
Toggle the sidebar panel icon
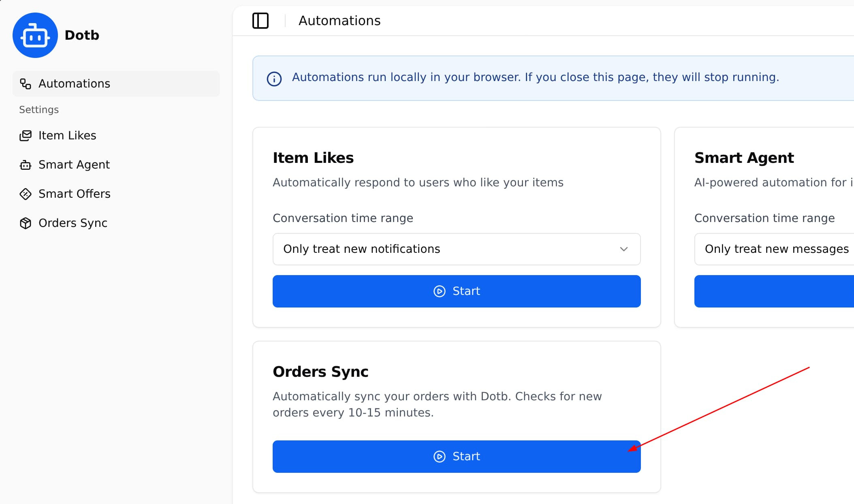260,21
